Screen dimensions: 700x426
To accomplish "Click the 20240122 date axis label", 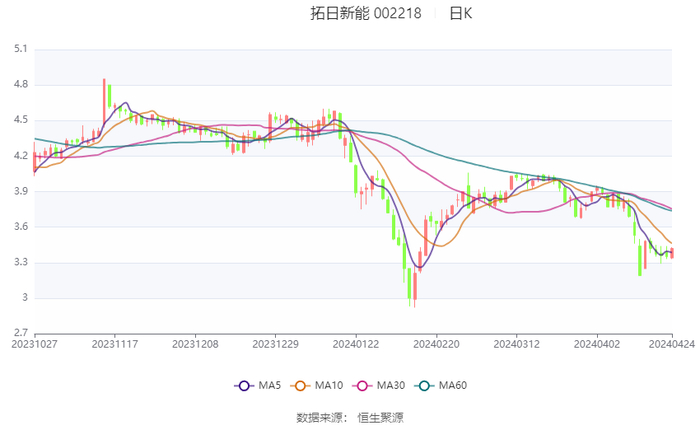I will pyautogui.click(x=356, y=343).
